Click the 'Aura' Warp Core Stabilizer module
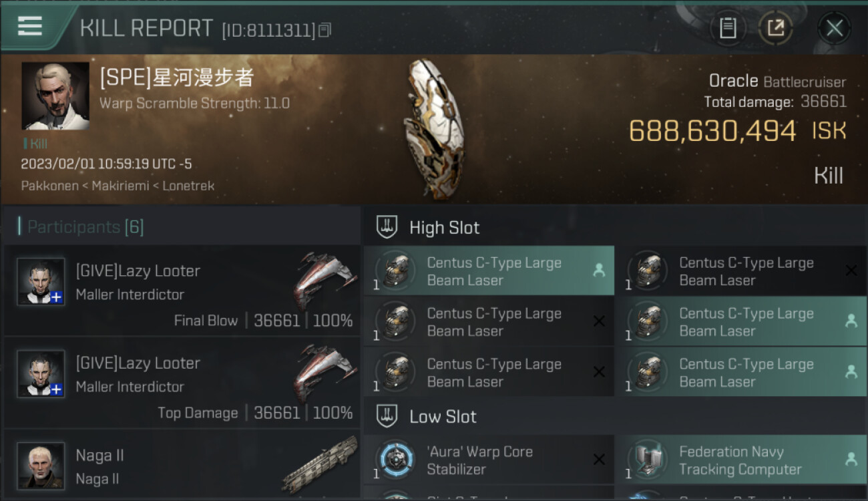The image size is (868, 501). 489,460
